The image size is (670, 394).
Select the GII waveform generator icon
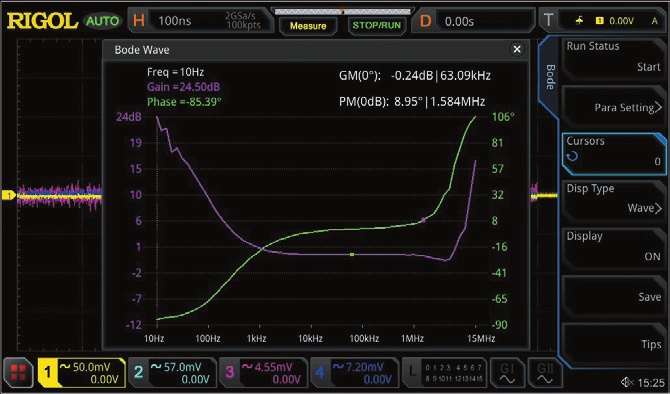pyautogui.click(x=545, y=373)
